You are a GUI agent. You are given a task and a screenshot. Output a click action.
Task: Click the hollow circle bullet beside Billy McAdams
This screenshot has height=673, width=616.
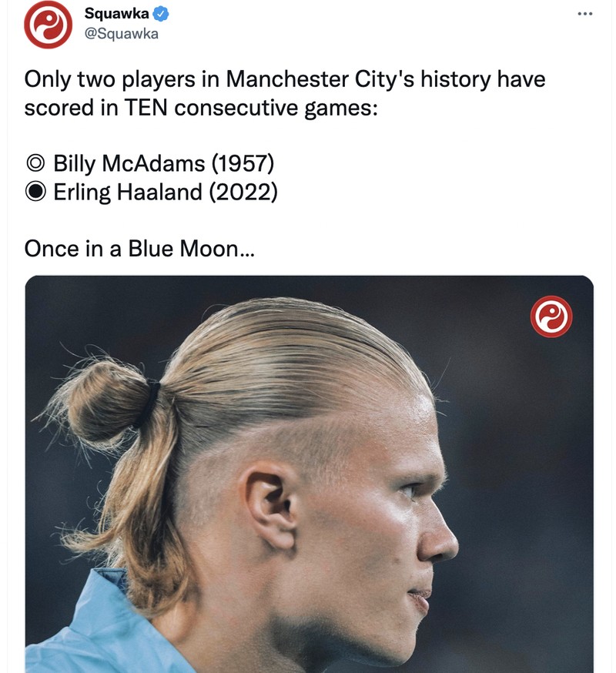click(34, 162)
